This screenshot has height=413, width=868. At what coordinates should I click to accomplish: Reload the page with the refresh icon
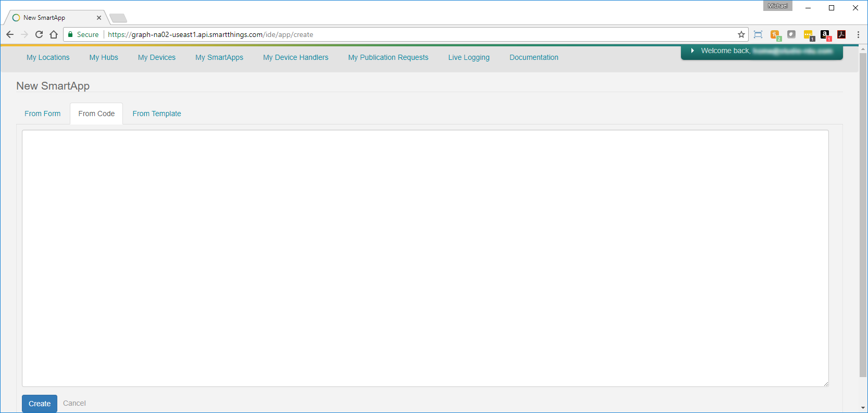(39, 34)
